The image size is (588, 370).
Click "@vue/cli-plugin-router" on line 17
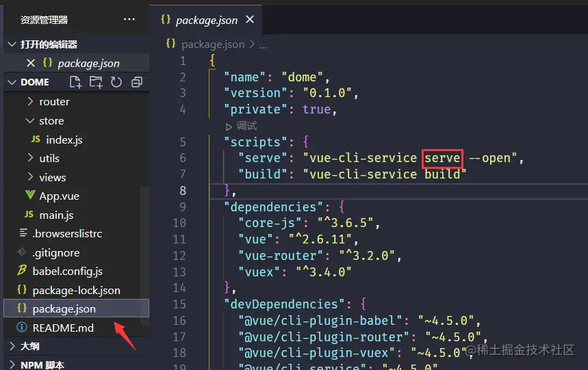pyautogui.click(x=324, y=337)
